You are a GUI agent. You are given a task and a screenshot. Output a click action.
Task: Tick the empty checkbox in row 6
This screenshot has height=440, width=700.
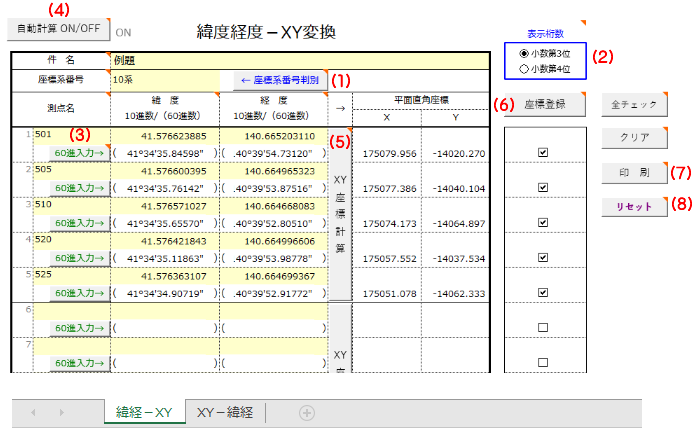click(x=543, y=327)
